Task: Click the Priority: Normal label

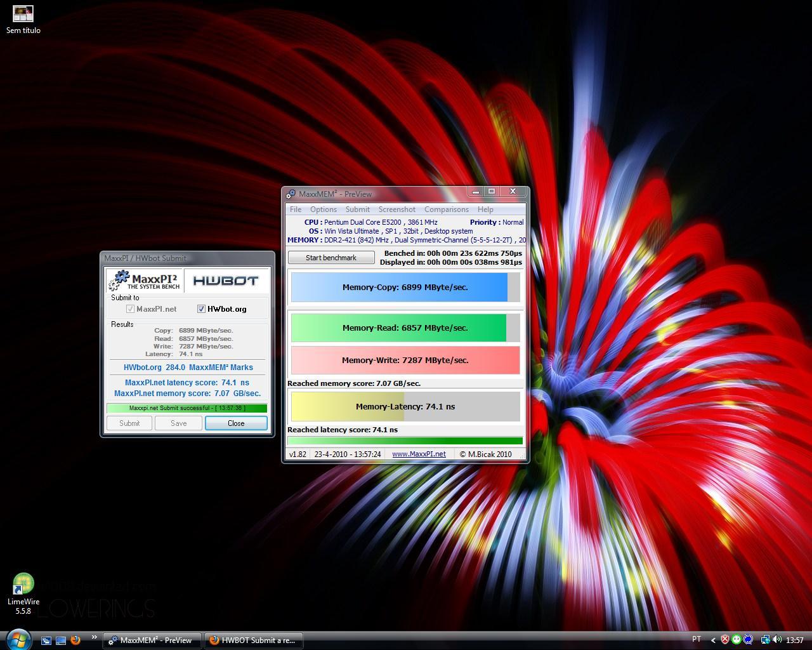Action: point(497,222)
